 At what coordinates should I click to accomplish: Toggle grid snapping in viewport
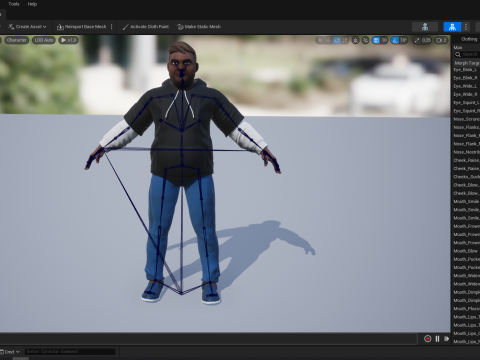[376, 40]
